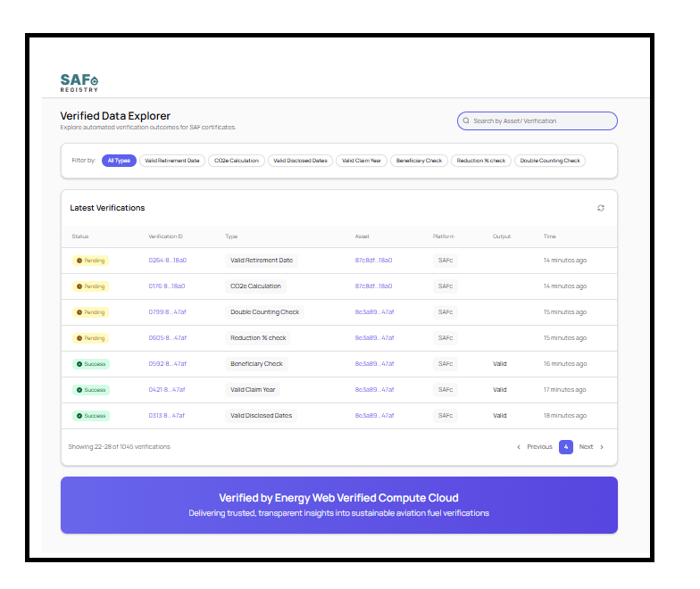Open asset link in Beneficiary Check row
The height and width of the screenshot is (589, 700).
pos(375,364)
